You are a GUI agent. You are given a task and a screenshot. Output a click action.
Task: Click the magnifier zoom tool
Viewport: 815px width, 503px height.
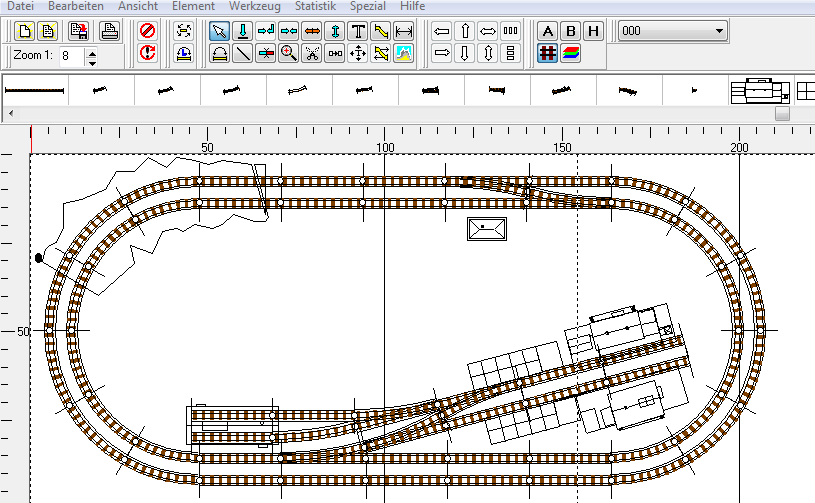click(x=289, y=53)
